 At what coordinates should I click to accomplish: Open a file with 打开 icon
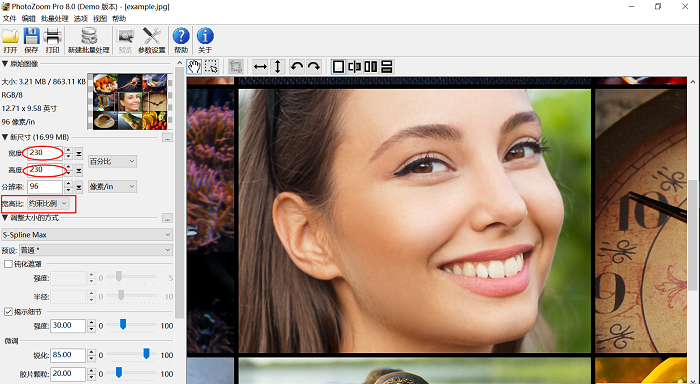tap(10, 40)
